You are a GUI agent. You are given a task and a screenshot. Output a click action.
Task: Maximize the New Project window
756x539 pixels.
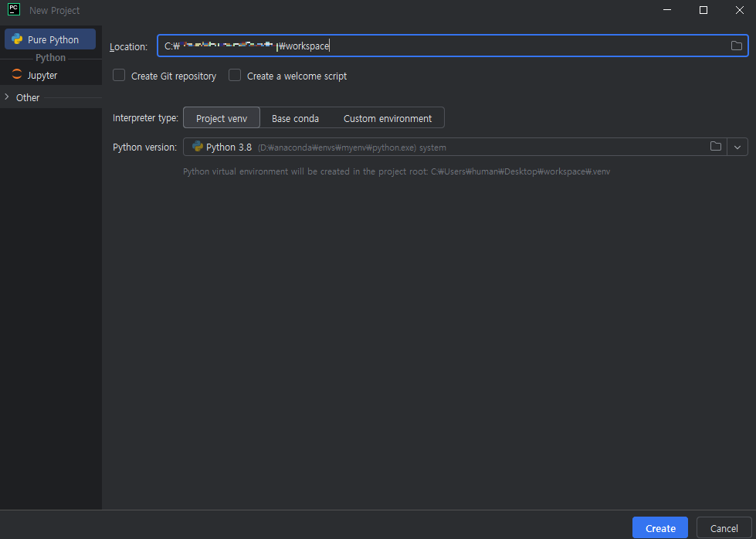point(703,10)
